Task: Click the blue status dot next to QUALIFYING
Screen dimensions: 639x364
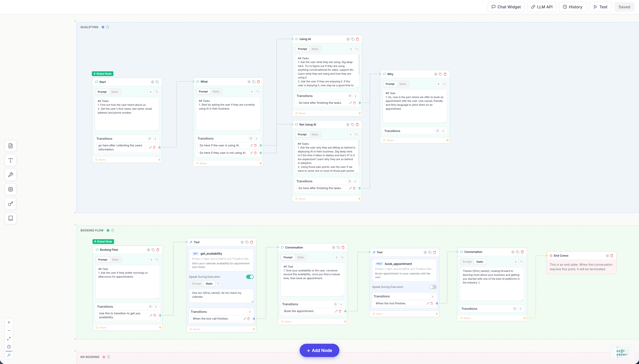Action: [x=103, y=27]
